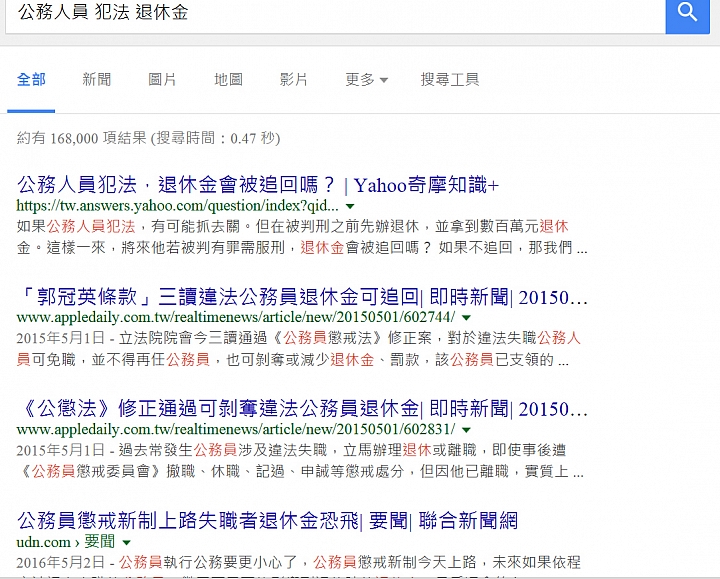
Task: Click the appledaily URL ending 602831/
Action: point(236,429)
